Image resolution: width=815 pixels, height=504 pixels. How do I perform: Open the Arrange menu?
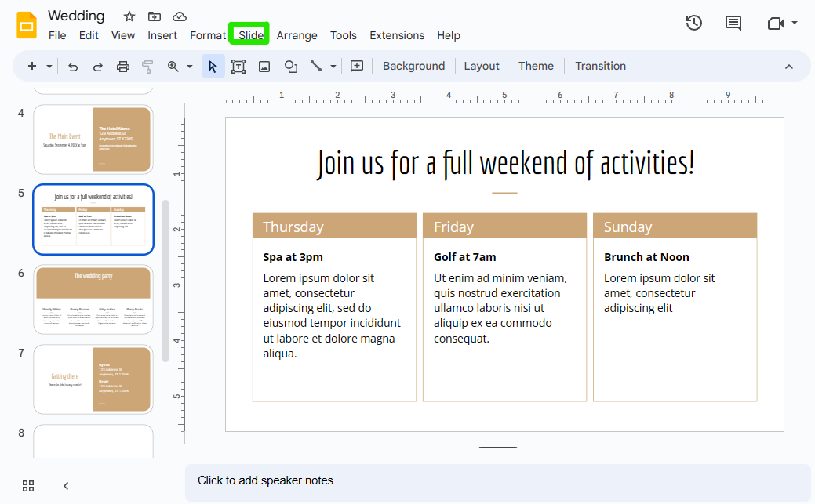click(297, 35)
